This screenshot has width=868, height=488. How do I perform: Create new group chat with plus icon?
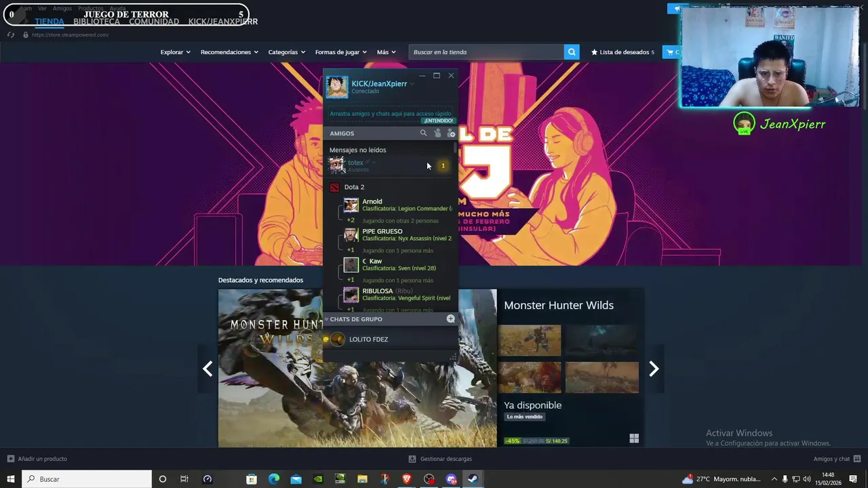click(x=451, y=319)
